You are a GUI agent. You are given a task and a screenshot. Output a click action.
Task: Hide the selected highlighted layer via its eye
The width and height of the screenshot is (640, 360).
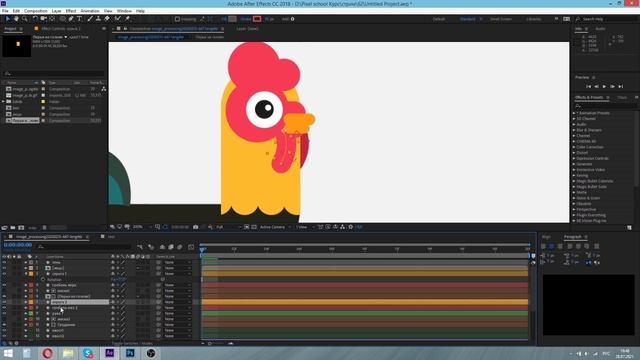[4, 302]
